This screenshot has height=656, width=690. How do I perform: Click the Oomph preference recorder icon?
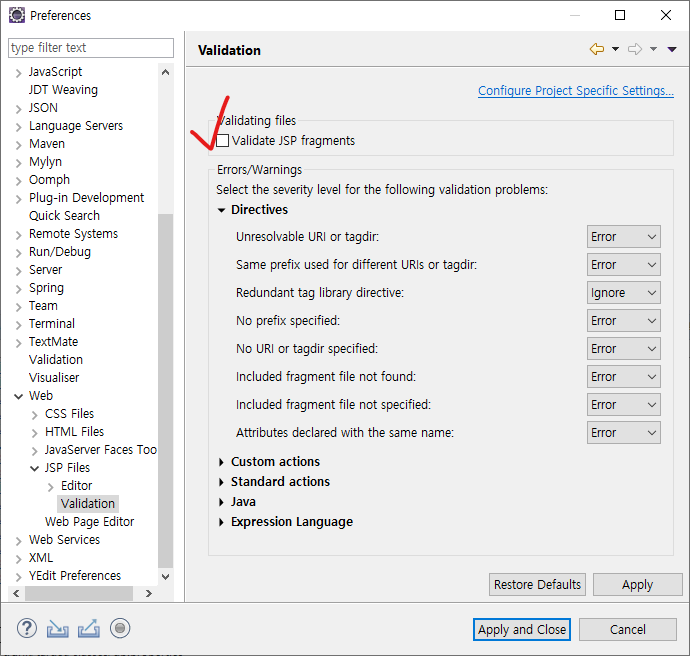click(x=120, y=628)
